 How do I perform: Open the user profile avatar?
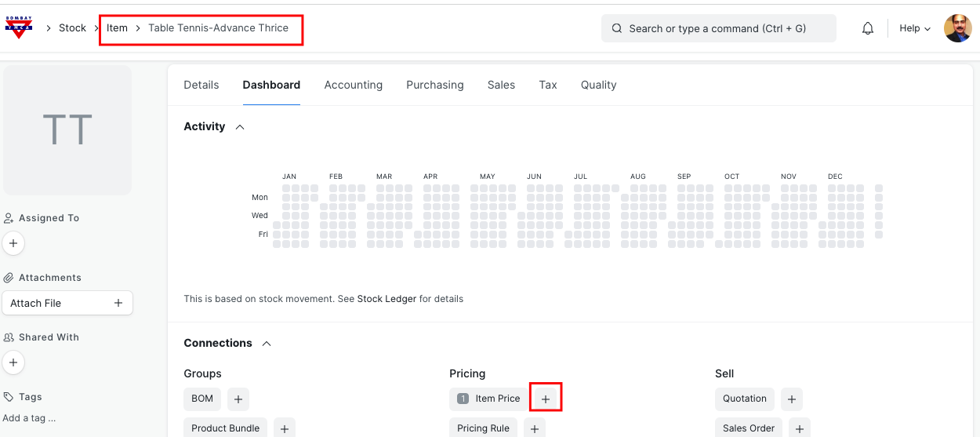pos(957,28)
